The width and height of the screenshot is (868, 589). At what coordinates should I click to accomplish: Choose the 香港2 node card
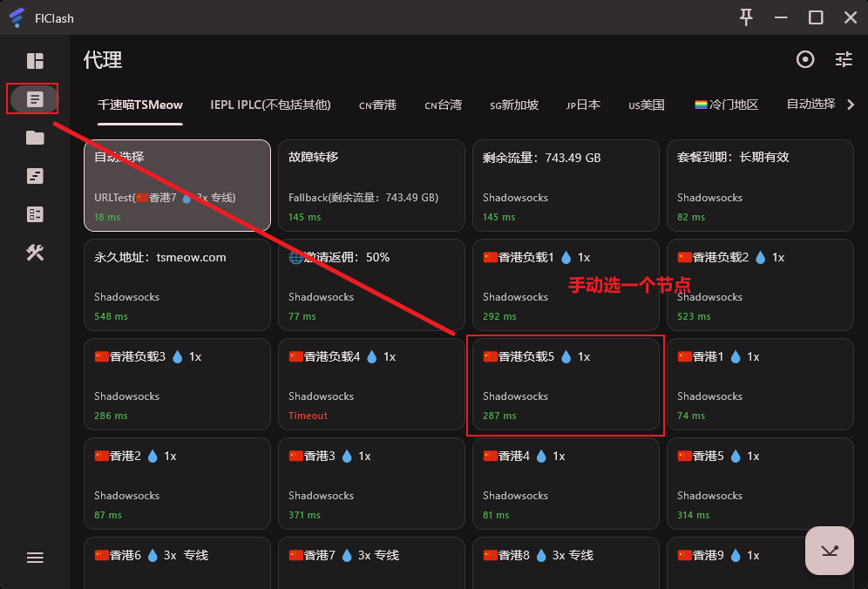[x=177, y=484]
